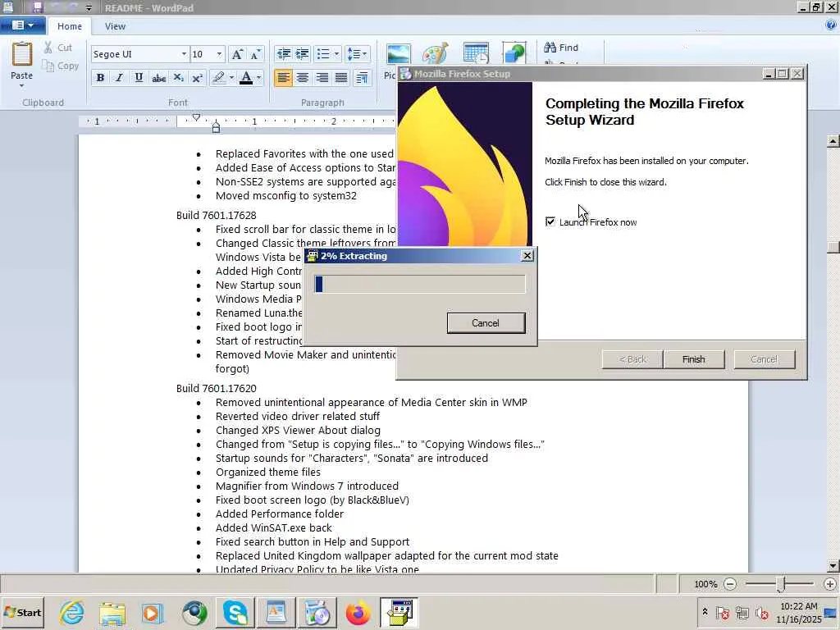
Task: Open the Customize Quick Access Toolbar arrow
Action: pos(89,8)
